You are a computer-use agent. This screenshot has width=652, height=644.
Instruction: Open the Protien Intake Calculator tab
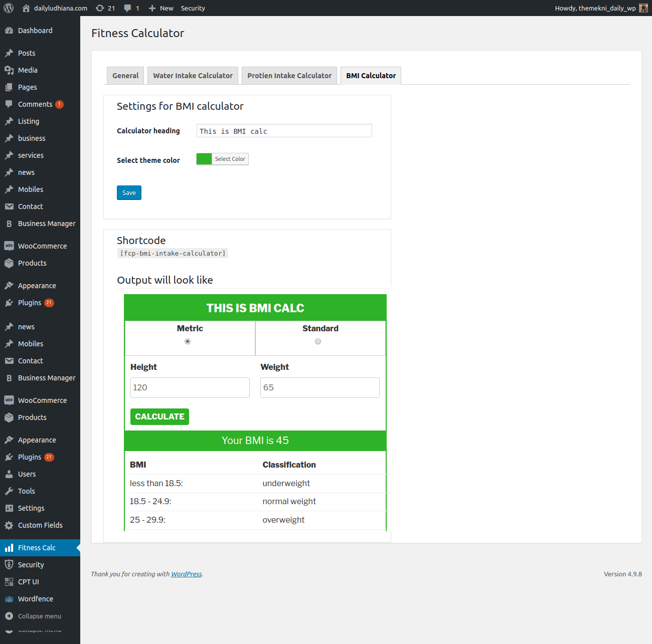tap(289, 76)
